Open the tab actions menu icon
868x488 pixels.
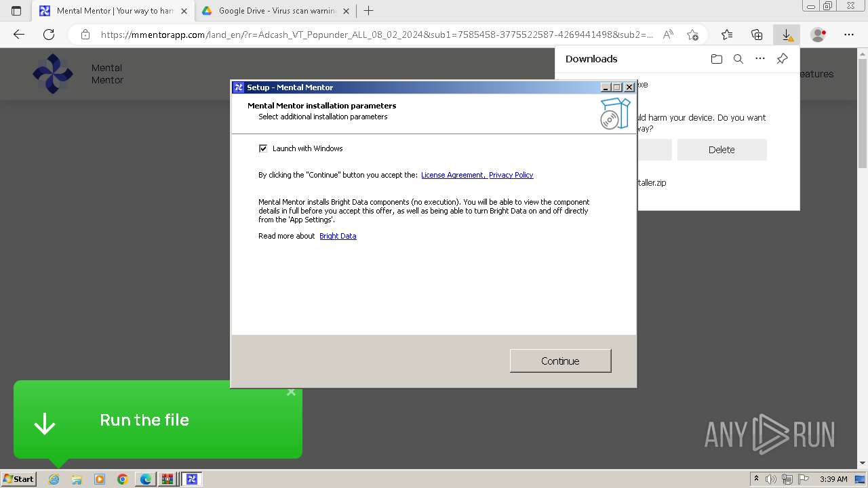[16, 11]
